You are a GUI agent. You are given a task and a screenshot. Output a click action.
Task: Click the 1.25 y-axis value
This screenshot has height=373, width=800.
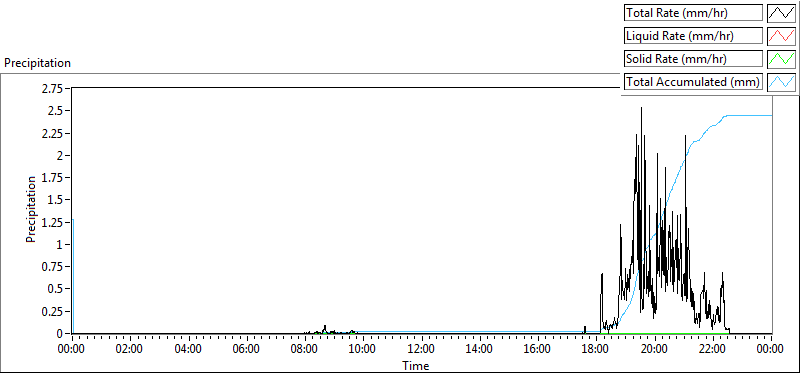[52, 222]
